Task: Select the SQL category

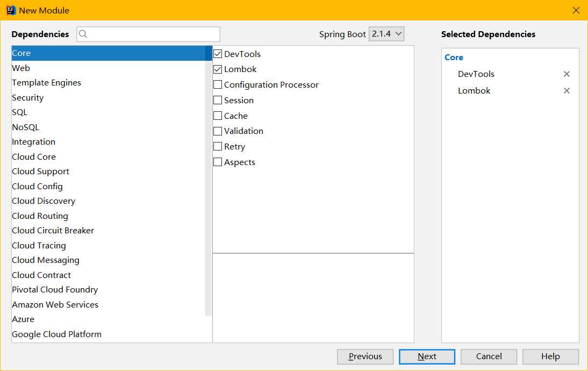Action: point(109,112)
